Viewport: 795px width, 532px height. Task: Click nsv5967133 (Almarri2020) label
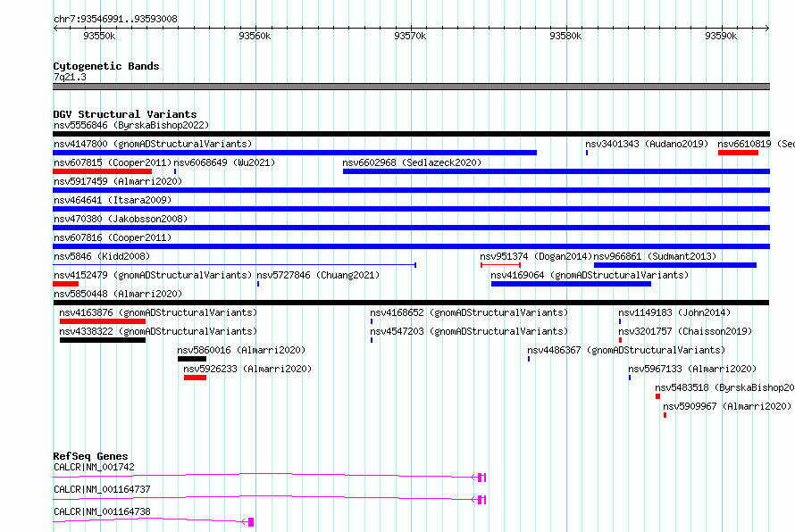coord(692,369)
